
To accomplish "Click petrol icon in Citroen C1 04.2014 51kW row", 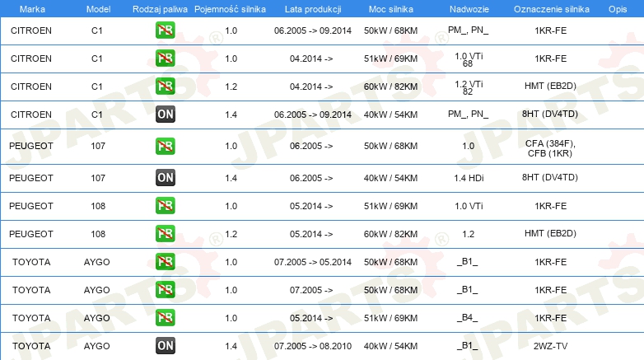I will point(165,58).
